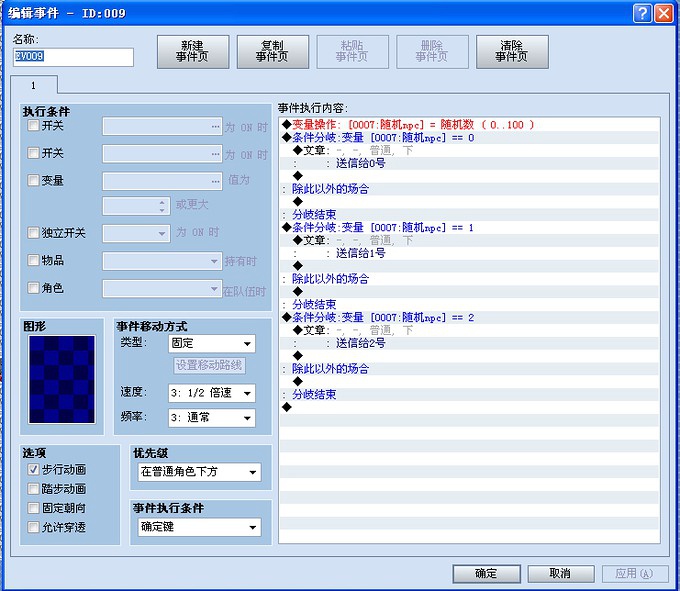Open the 类型 dropdown showing 固定
Screen dimensions: 680x591
click(x=212, y=343)
